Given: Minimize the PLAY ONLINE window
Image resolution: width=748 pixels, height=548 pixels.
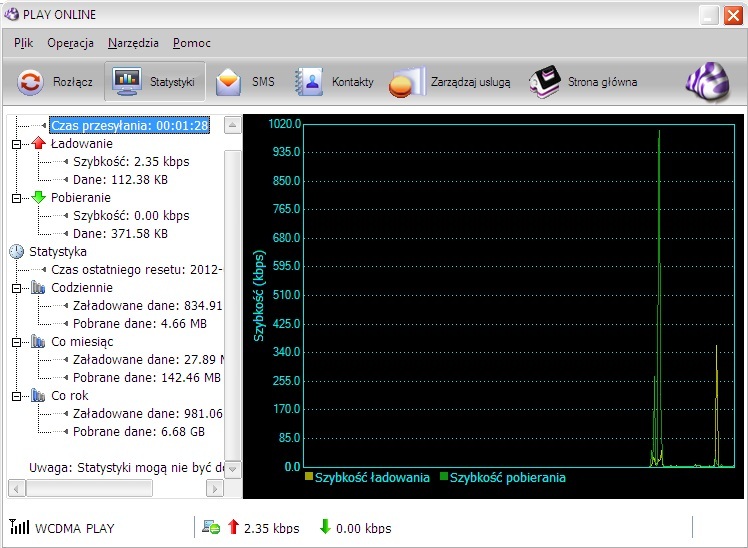Looking at the screenshot, I should coord(709,15).
